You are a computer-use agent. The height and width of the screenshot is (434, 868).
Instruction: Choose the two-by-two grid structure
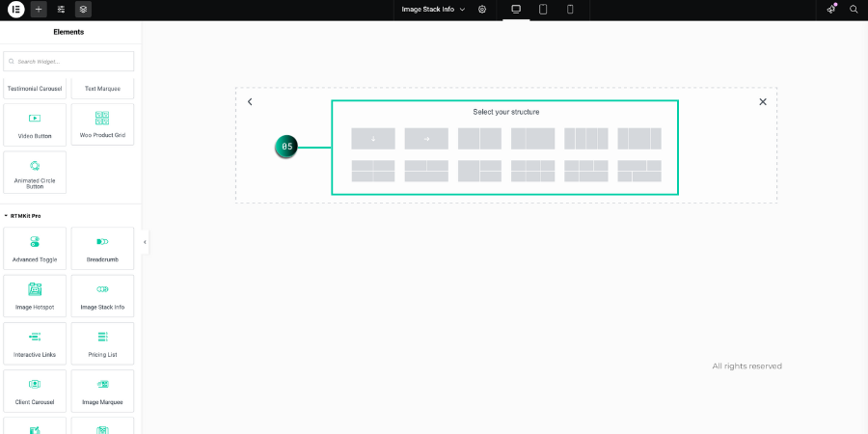click(x=373, y=171)
